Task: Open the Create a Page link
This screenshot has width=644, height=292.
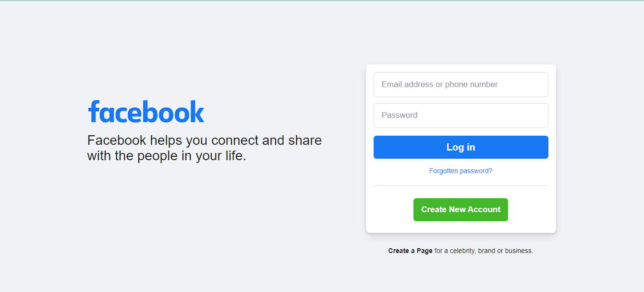Action: tap(411, 251)
